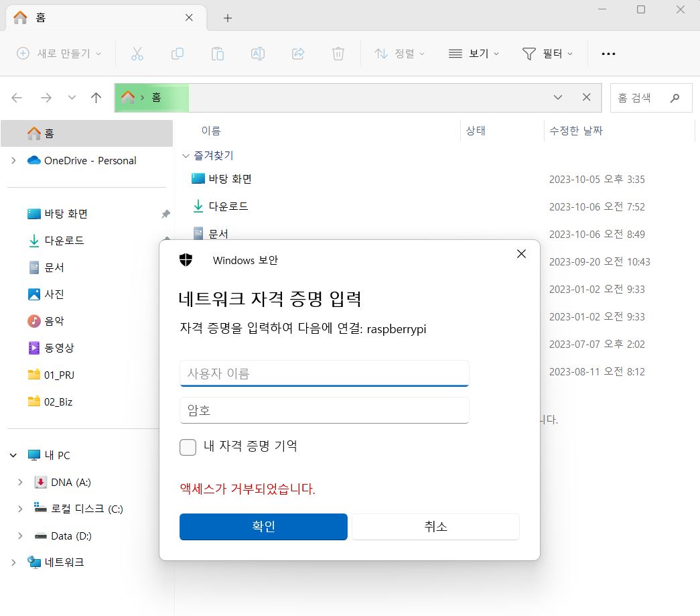Select DNA (A:) drive

tap(70, 482)
